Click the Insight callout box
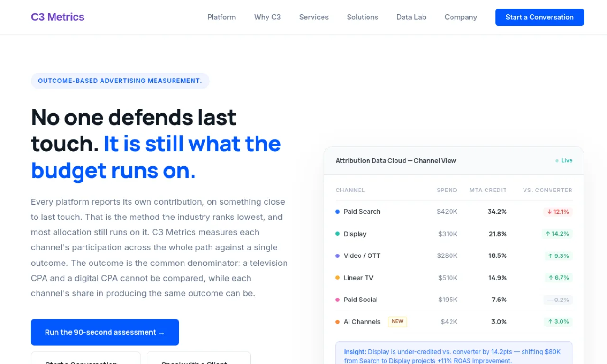Viewport: 607px width, 364px height. [x=454, y=353]
